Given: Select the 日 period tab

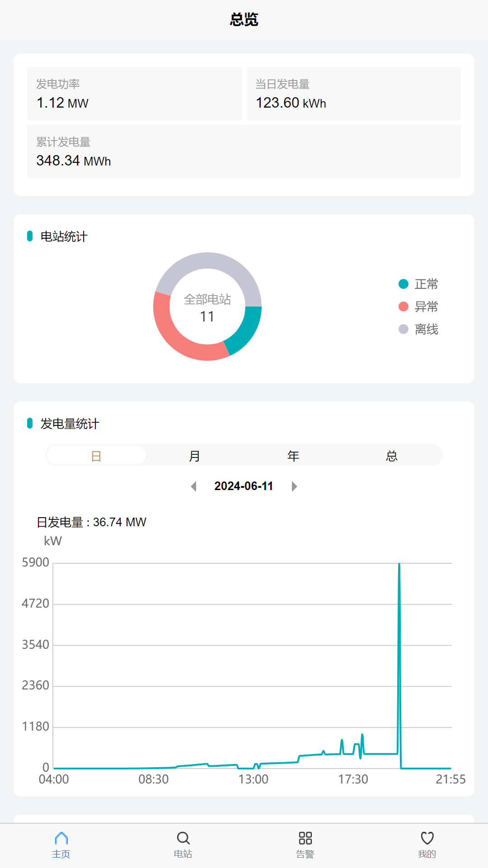Looking at the screenshot, I should tap(96, 456).
